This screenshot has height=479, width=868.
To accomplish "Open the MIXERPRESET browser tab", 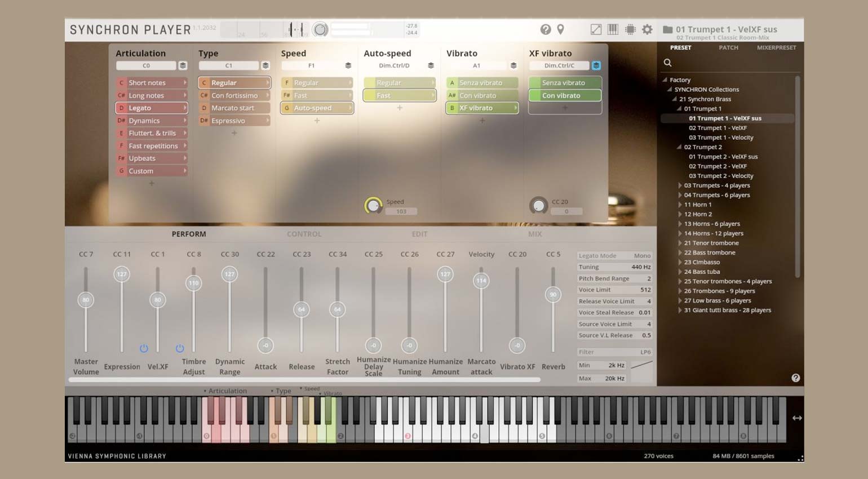I will (x=776, y=47).
